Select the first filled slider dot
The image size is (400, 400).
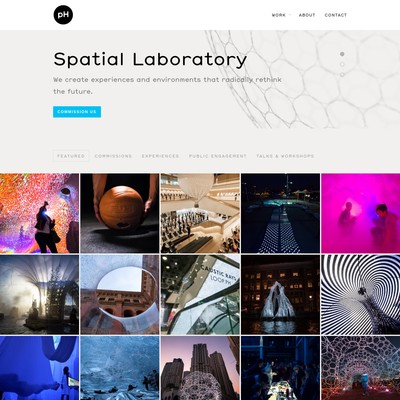(x=342, y=54)
